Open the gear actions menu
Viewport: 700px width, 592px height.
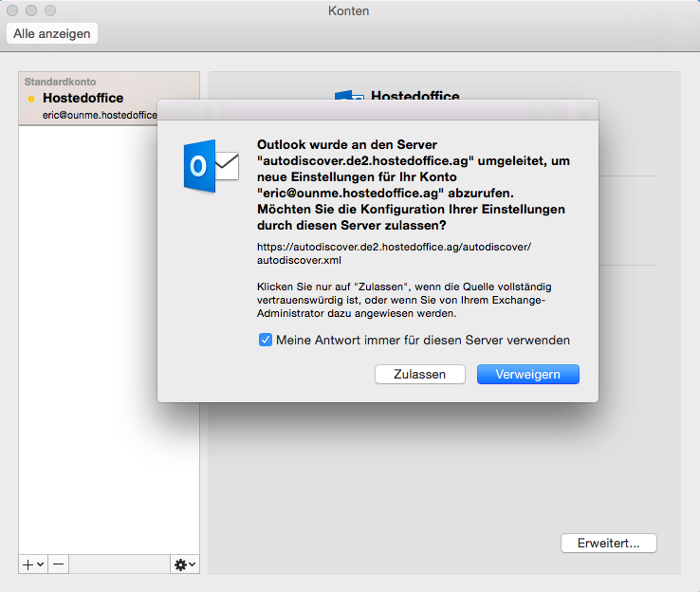185,564
